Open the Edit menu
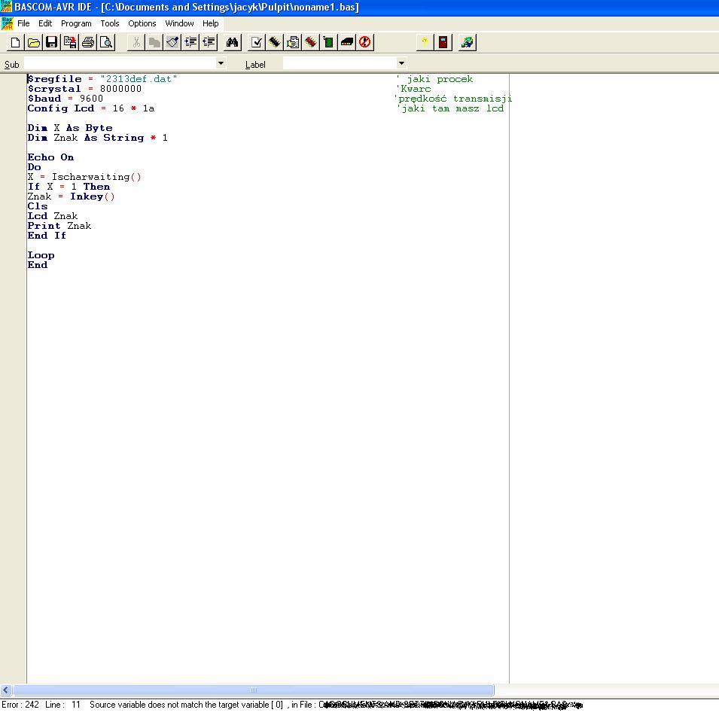This screenshot has width=719, height=728. click(45, 23)
